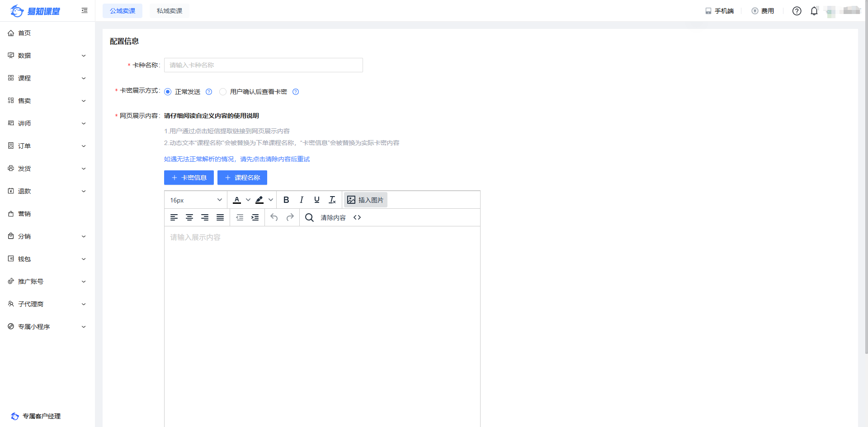Center align text in editor
This screenshot has width=868, height=427.
(189, 217)
